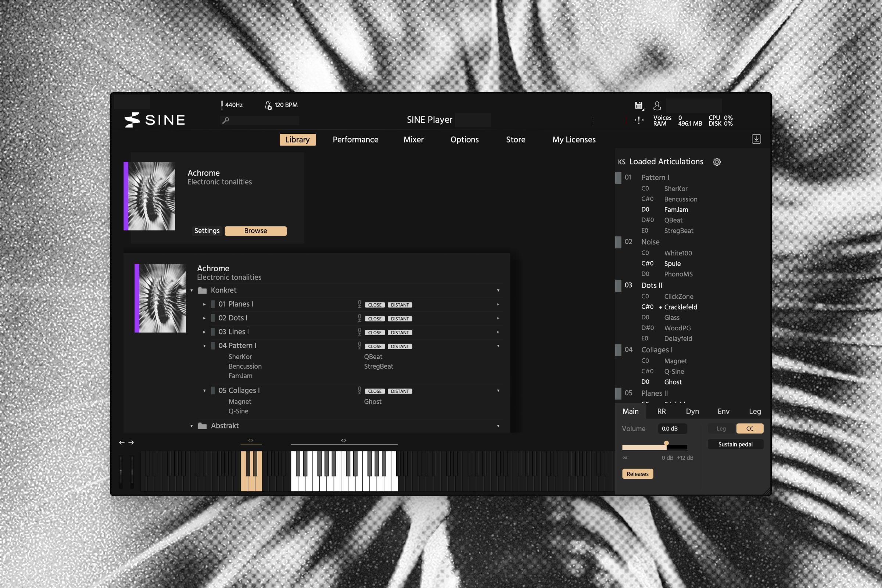Toggle DISTANT mic on 03 Lines I
Viewport: 882px width, 588px height.
click(x=400, y=333)
